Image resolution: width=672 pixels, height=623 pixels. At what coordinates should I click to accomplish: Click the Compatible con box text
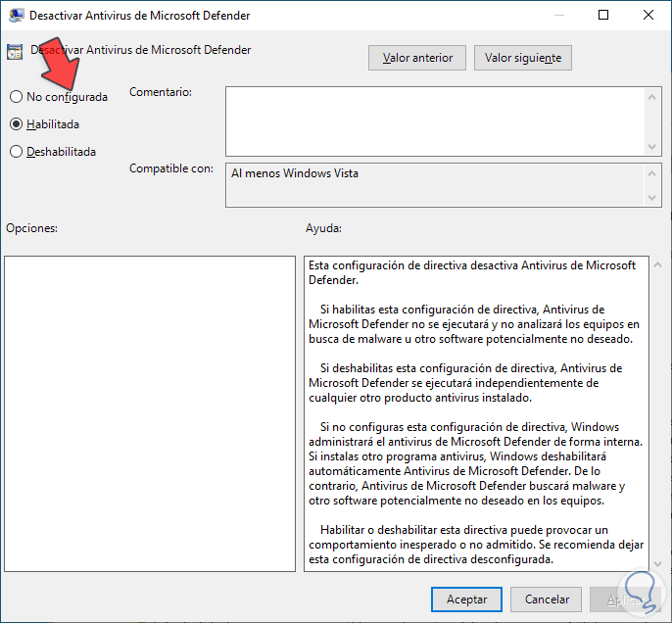pyautogui.click(x=295, y=173)
